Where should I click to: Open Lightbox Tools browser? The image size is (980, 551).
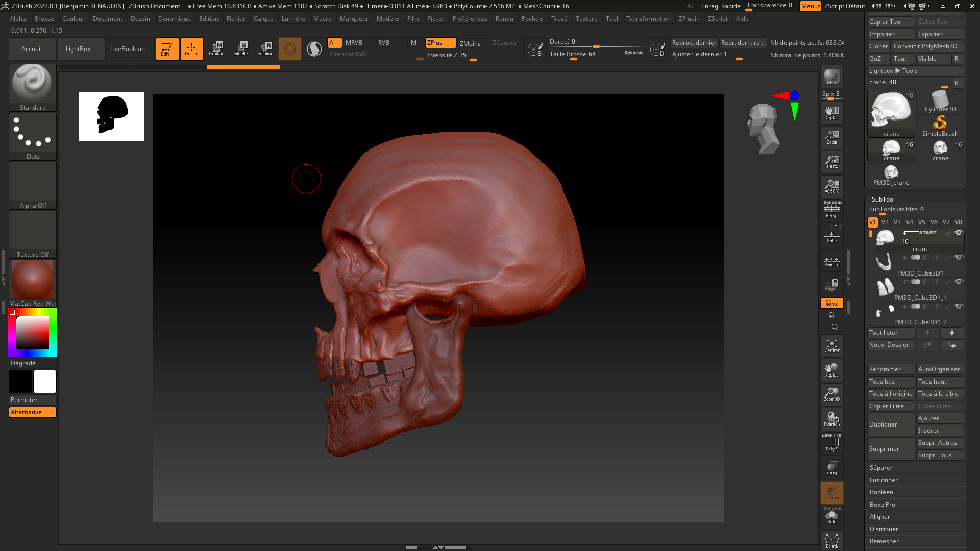[x=915, y=71]
